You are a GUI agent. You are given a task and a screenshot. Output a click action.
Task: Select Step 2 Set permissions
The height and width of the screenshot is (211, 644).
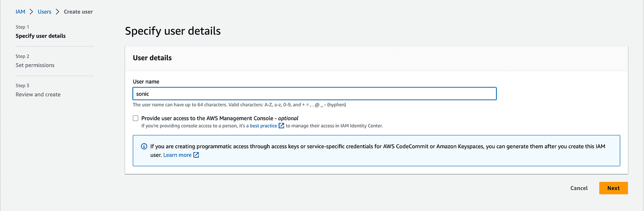pos(35,65)
